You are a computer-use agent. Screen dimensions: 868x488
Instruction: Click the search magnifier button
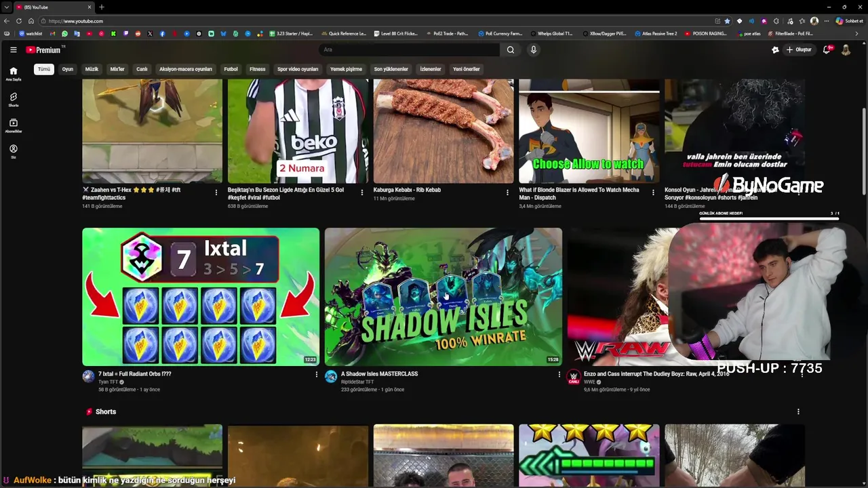pyautogui.click(x=511, y=49)
